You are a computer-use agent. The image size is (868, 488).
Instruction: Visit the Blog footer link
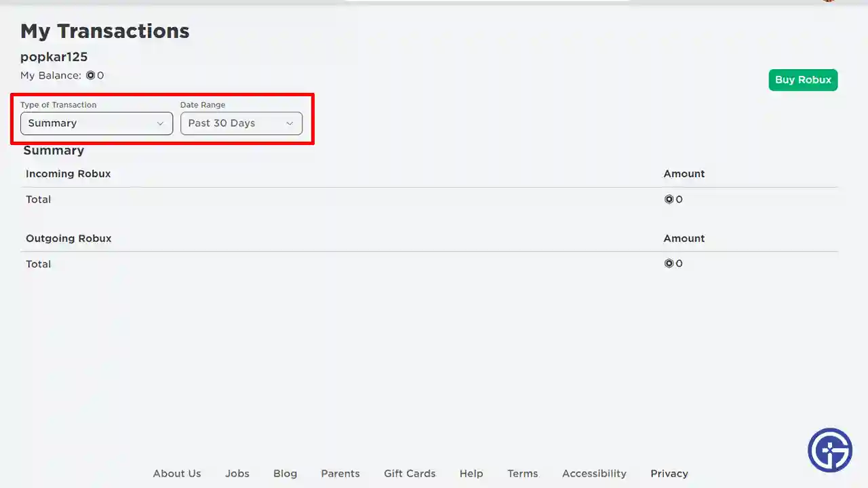click(x=285, y=474)
